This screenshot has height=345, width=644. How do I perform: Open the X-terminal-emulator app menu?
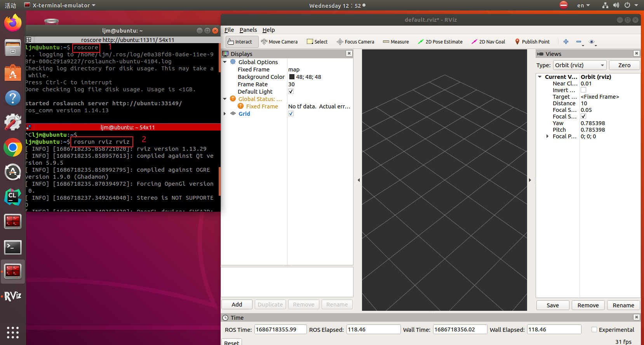pos(60,5)
